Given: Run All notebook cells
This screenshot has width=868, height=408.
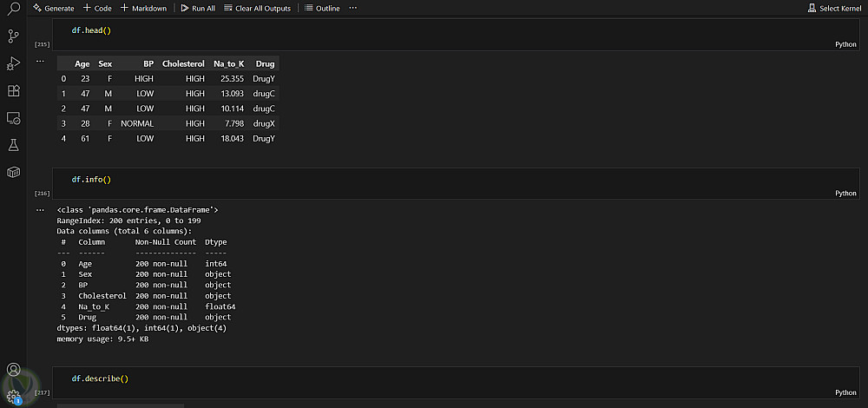Looking at the screenshot, I should pos(198,8).
